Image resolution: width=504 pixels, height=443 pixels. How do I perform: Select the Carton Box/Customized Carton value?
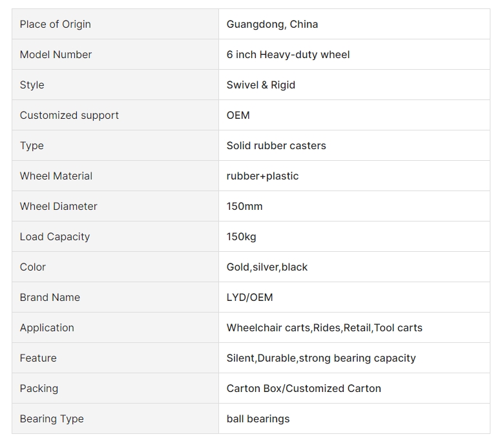(304, 389)
